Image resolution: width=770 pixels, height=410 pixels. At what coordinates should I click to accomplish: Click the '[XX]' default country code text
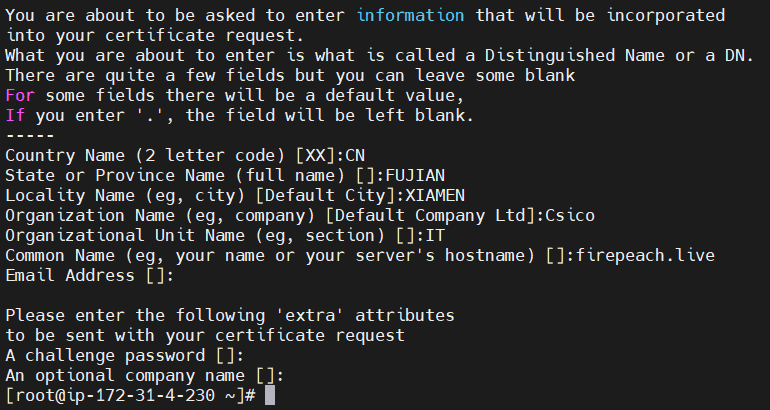pos(315,156)
